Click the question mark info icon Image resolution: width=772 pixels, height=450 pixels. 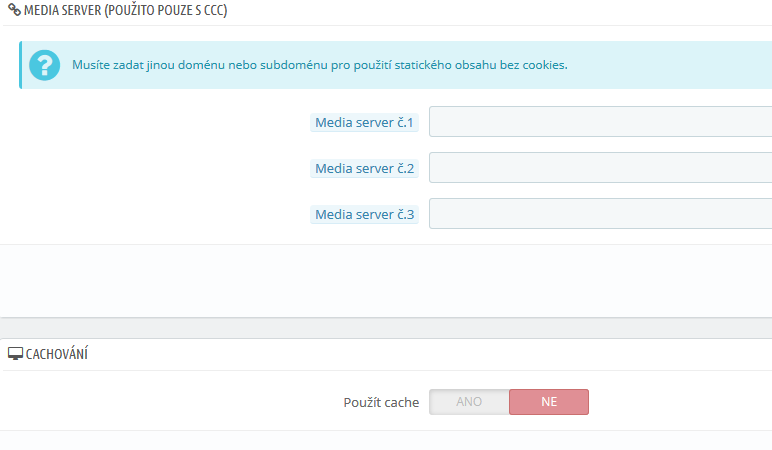(45, 65)
